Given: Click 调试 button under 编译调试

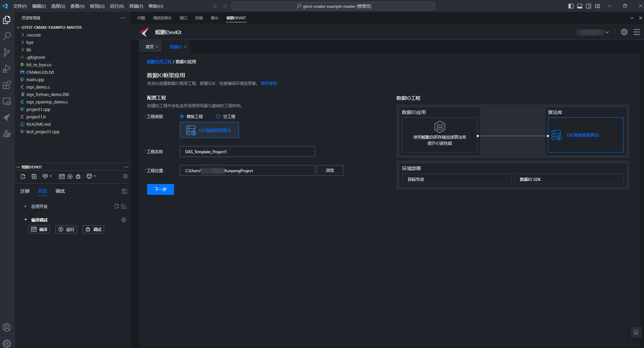Looking at the screenshot, I should [93, 229].
